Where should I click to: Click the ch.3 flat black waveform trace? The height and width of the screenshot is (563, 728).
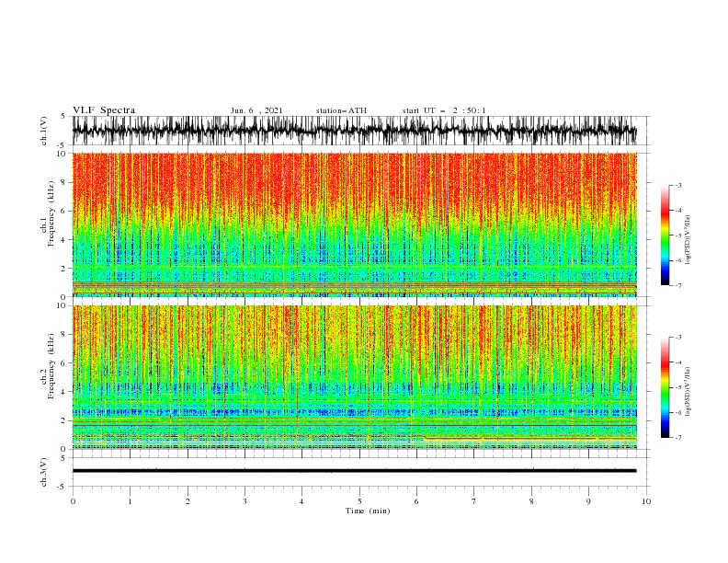[354, 471]
